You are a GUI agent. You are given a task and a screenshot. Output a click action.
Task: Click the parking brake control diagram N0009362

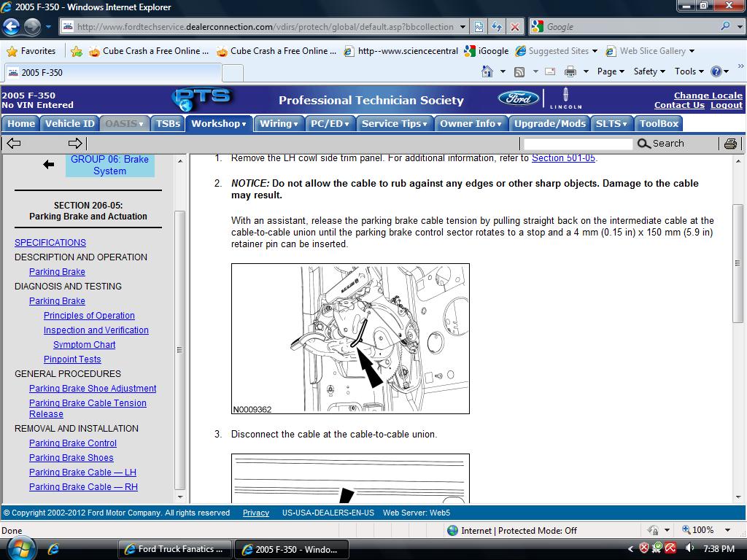[350, 338]
